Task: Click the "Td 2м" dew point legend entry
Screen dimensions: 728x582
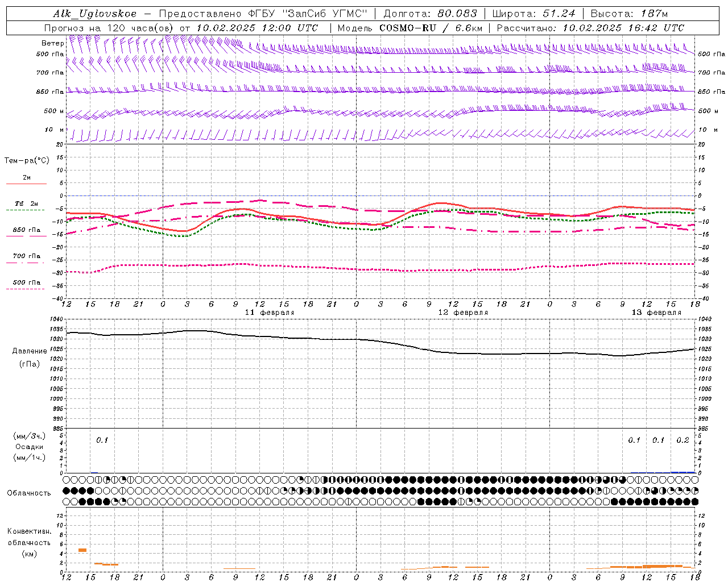Action: (26, 203)
